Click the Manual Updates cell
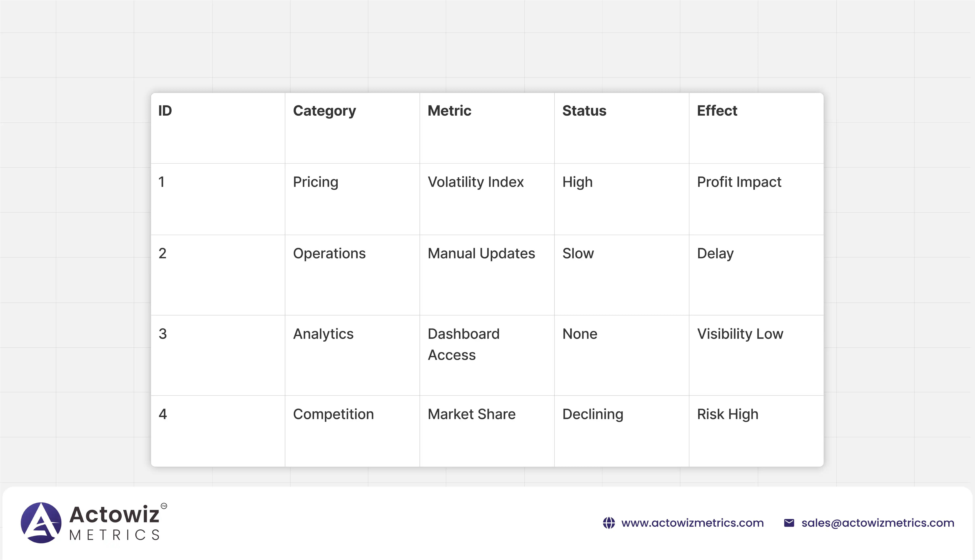Screen dimensions: 975x560 pyautogui.click(x=481, y=253)
